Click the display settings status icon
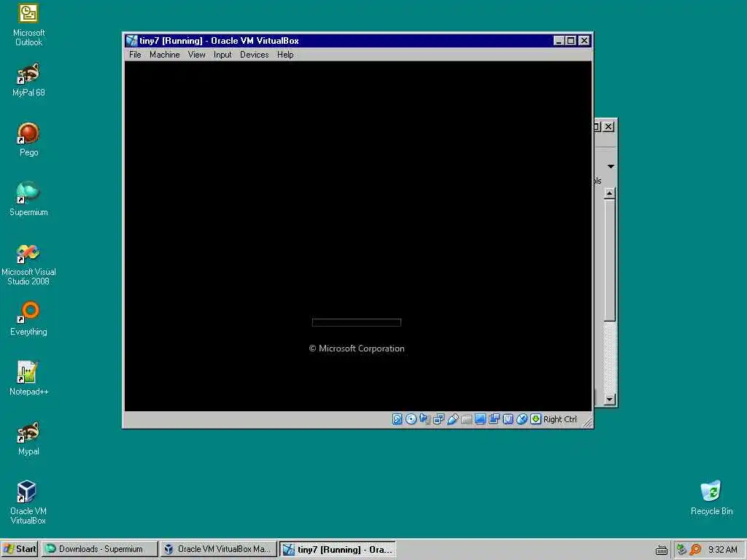This screenshot has width=747, height=560. point(480,419)
